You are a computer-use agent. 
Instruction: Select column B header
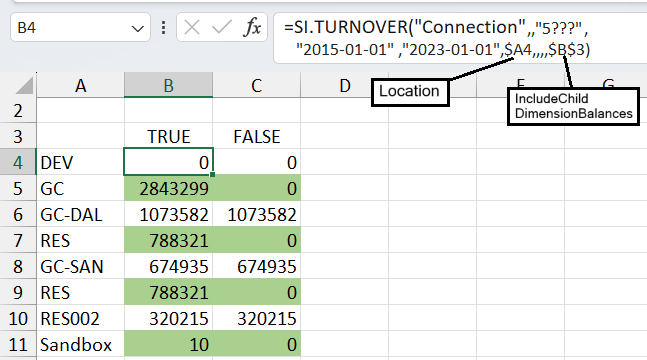tap(168, 85)
